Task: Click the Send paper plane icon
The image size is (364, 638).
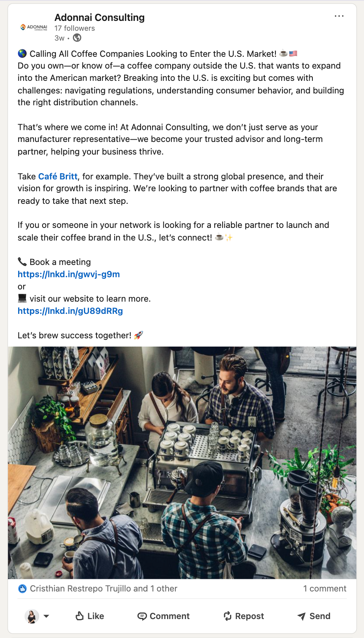Action: pos(301,616)
